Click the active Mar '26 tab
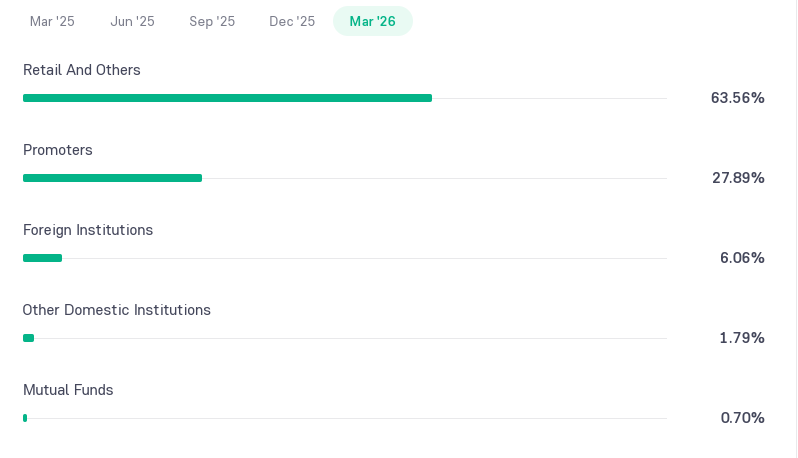This screenshot has width=798, height=458. pos(373,21)
